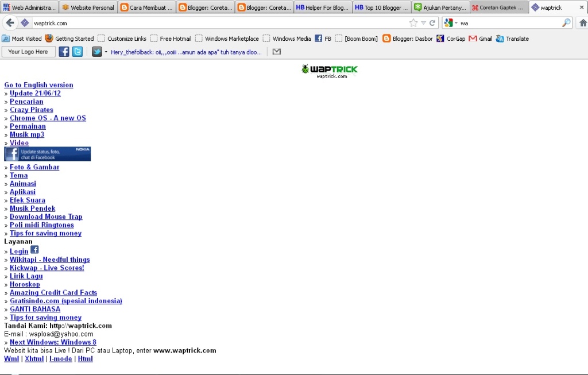This screenshot has height=375, width=588.
Task: Close the waptrick tab
Action: (x=582, y=7)
